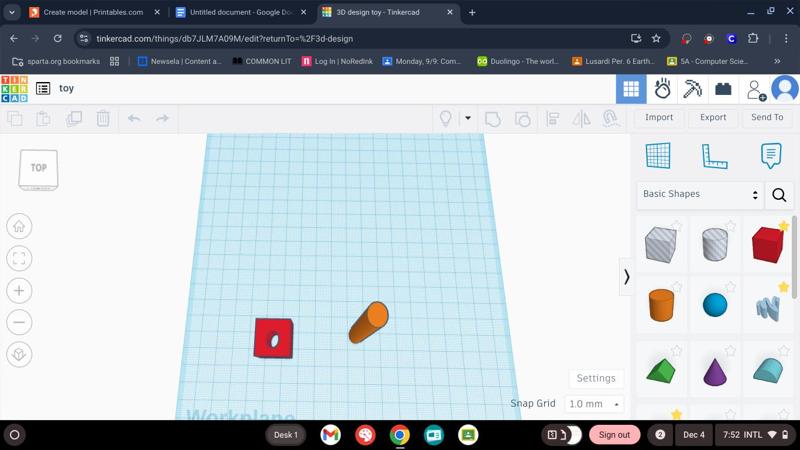Favorite the purple Cone star
800x450 pixels.
click(x=730, y=351)
